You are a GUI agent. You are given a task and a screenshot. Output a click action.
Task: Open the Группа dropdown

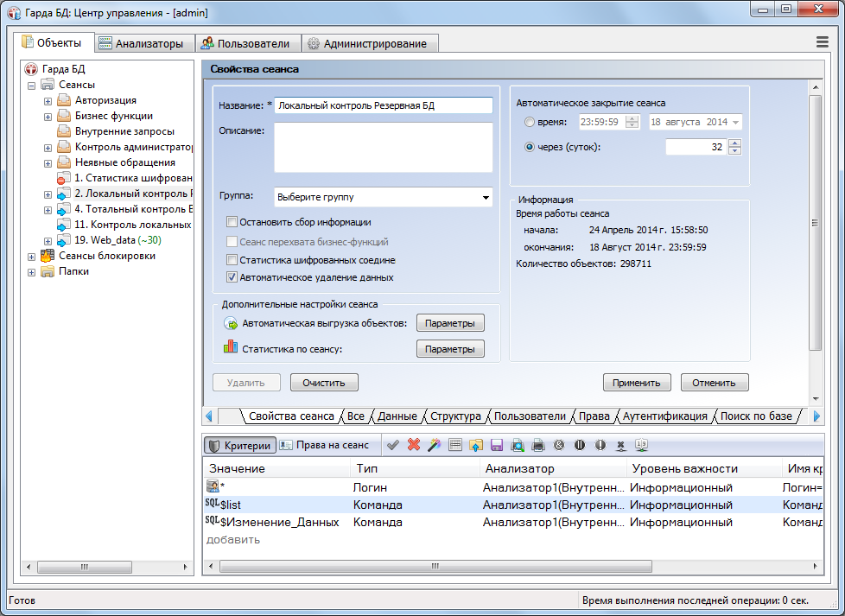pos(486,197)
